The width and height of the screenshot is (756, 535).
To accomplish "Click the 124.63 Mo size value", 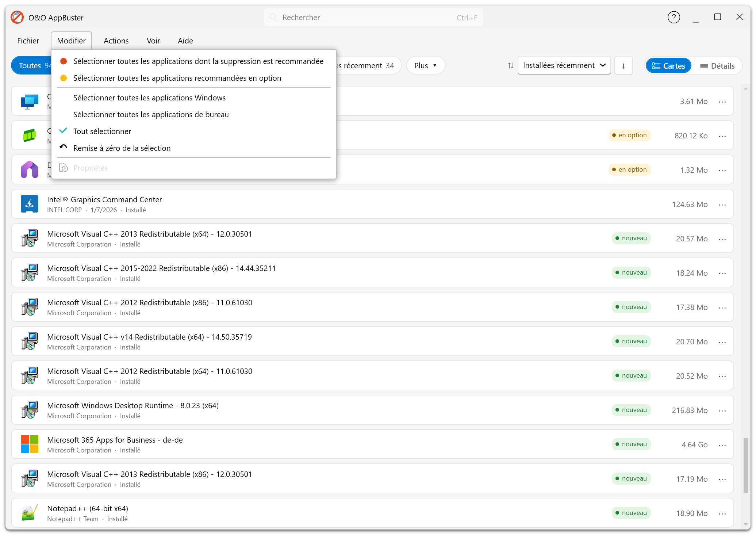I will pyautogui.click(x=690, y=205).
